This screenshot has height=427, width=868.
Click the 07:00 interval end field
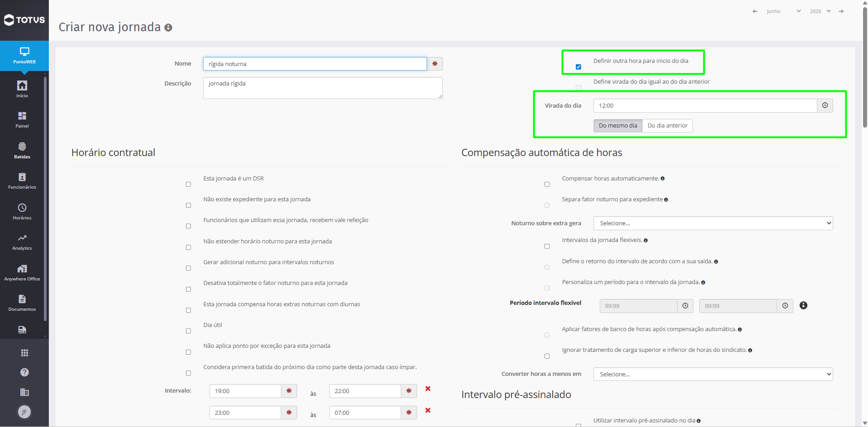(365, 413)
